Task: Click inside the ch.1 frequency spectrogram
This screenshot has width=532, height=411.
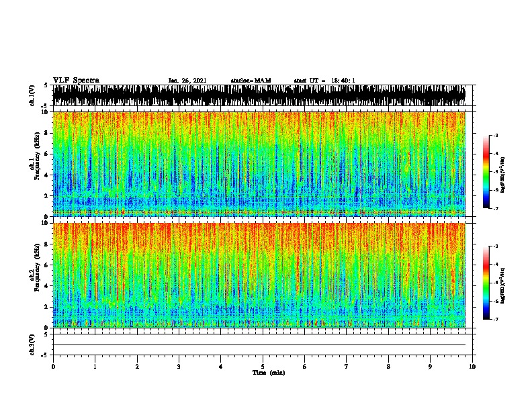Action: tap(259, 164)
